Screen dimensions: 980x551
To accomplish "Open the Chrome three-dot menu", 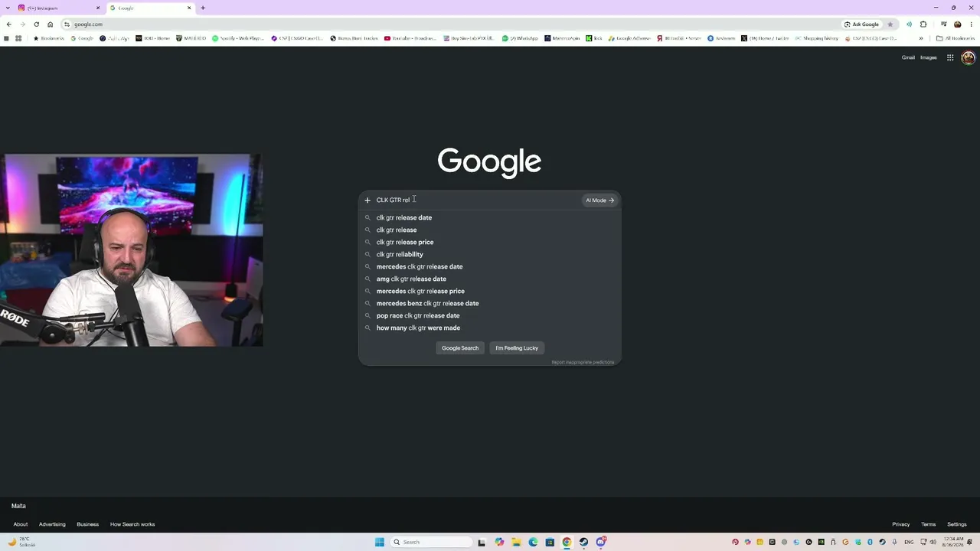I will tap(971, 24).
